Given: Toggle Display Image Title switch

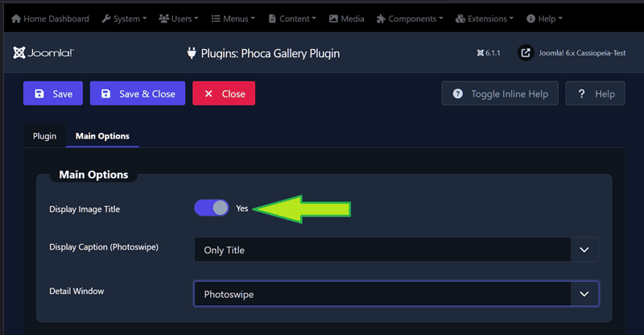Looking at the screenshot, I should coord(212,208).
